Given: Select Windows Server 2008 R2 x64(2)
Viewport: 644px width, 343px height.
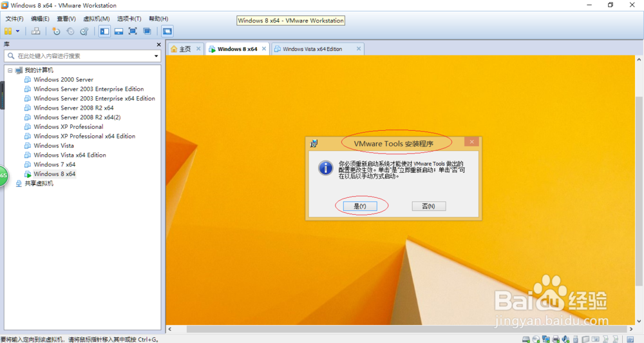Looking at the screenshot, I should click(77, 117).
